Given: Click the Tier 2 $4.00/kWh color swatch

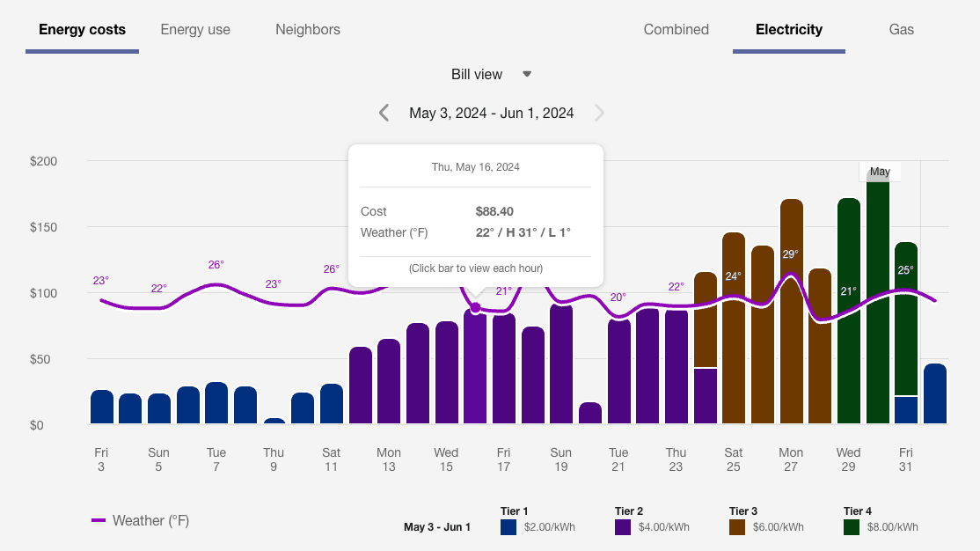Looking at the screenshot, I should [x=622, y=526].
